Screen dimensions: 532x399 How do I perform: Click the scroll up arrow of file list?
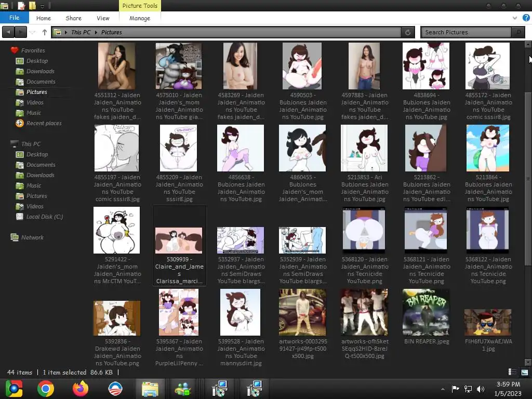528,45
